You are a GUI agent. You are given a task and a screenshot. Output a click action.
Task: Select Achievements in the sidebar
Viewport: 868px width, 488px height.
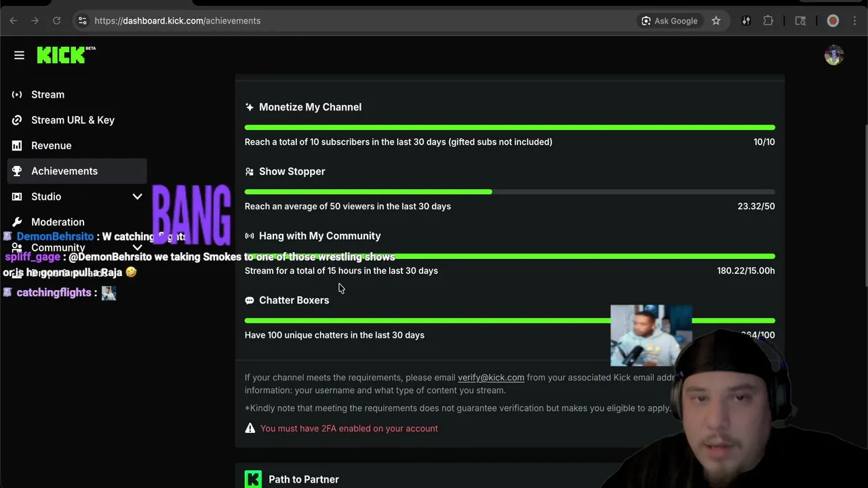(77, 171)
